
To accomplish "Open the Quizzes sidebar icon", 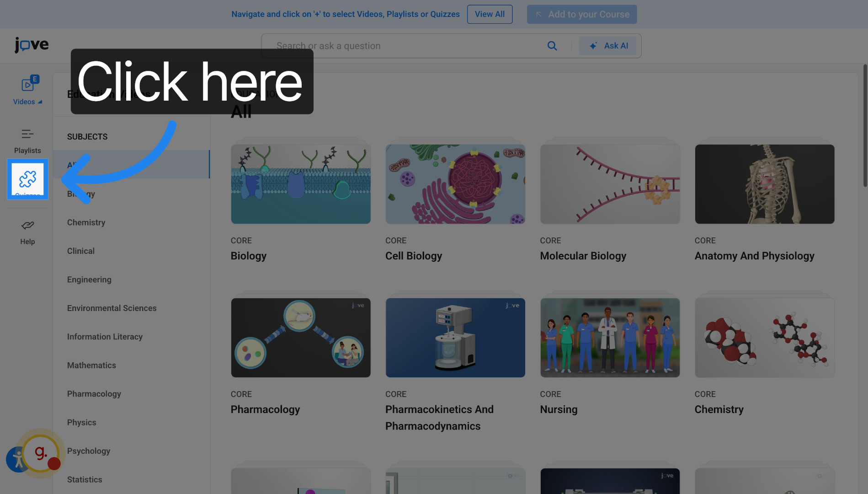I will tap(27, 179).
